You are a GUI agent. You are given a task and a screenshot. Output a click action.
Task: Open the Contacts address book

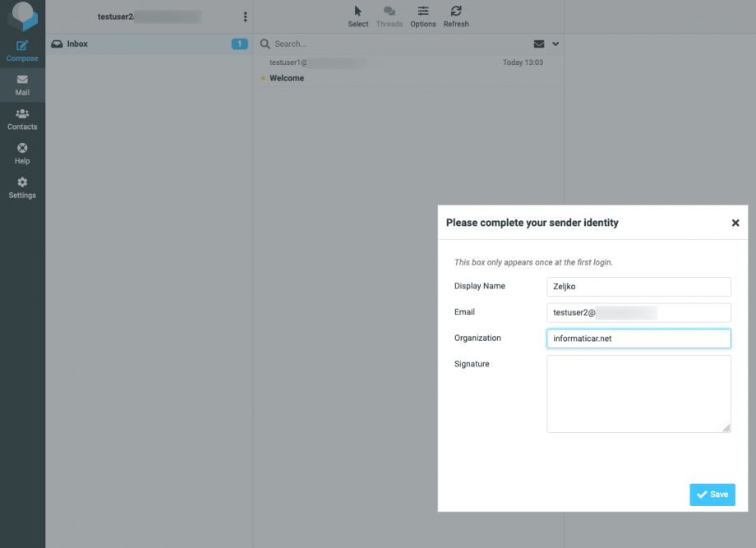click(x=22, y=117)
